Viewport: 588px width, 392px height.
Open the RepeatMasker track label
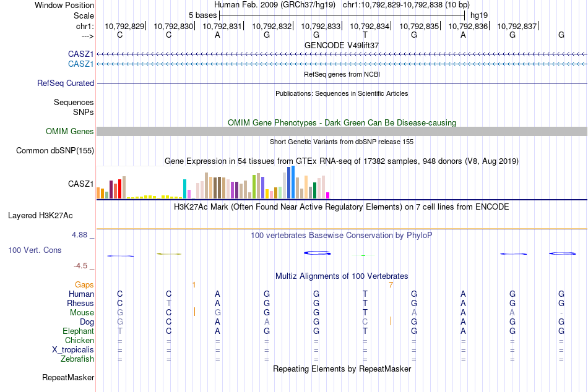pos(68,377)
